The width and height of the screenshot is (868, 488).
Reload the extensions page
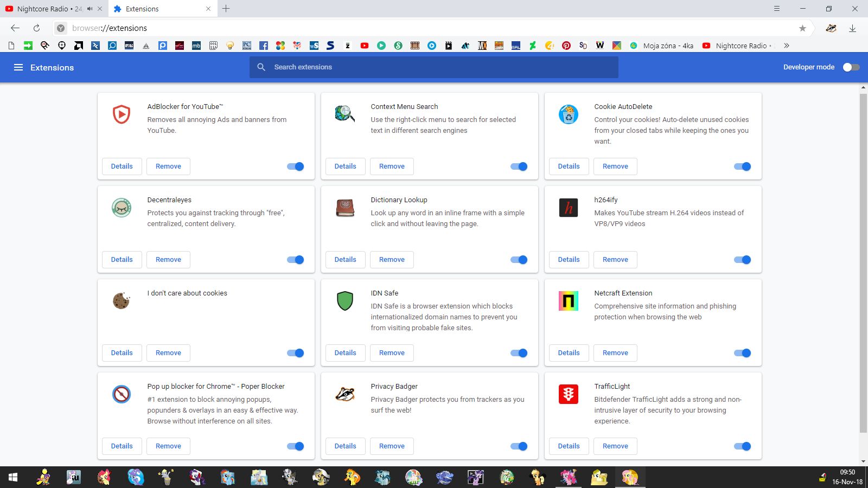point(36,28)
